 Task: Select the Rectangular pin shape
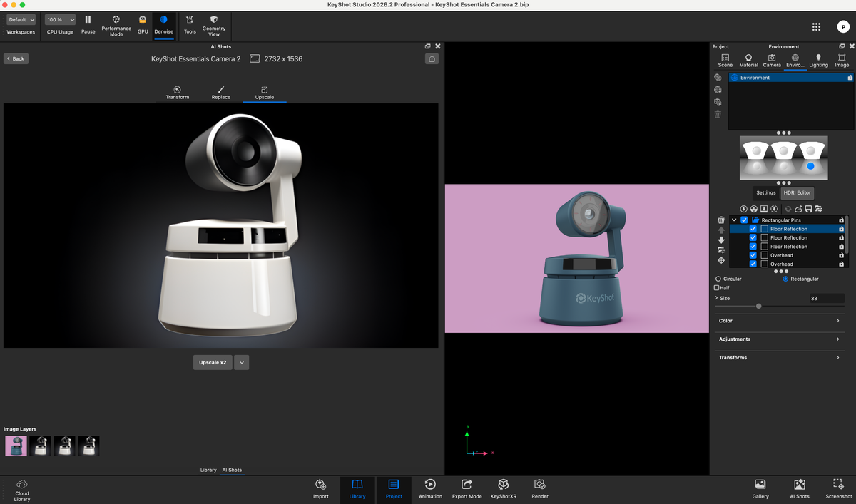click(785, 279)
